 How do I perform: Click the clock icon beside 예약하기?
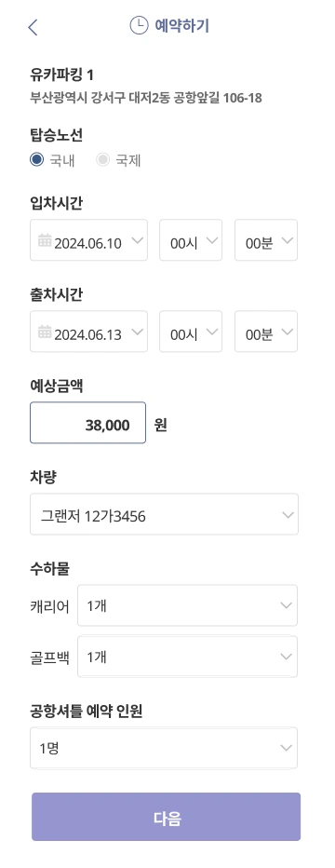[139, 25]
